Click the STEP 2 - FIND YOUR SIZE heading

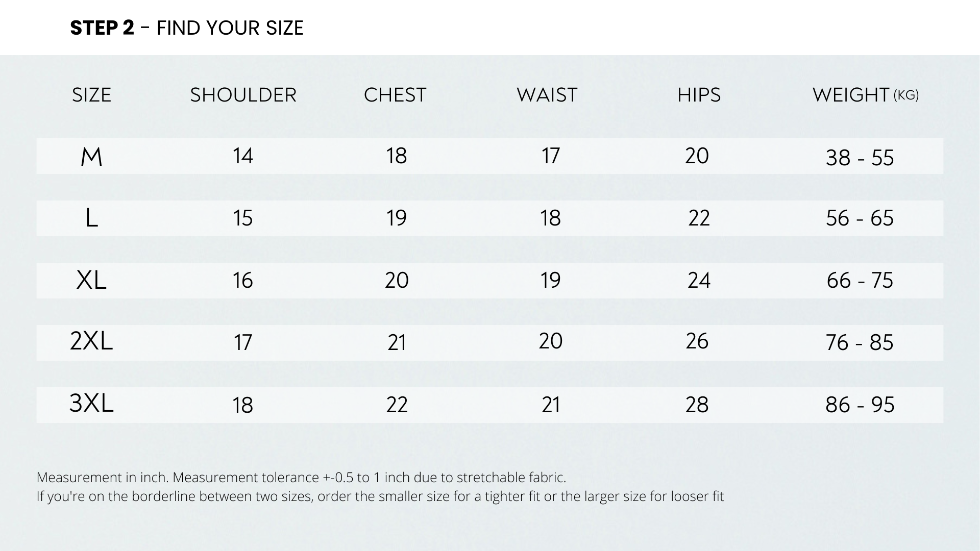(x=187, y=28)
